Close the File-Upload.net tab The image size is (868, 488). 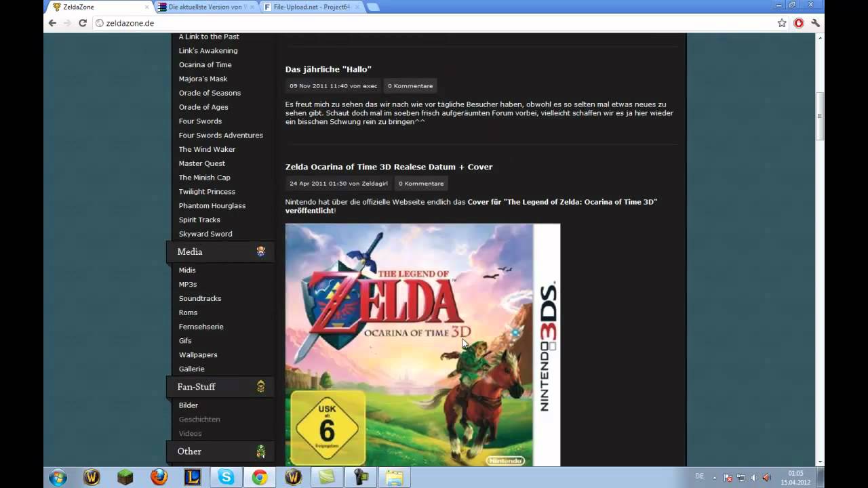357,7
